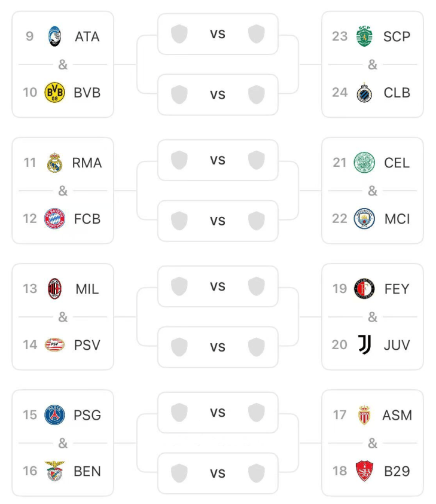Select the Feyenoord club logo
436x504 pixels.
pos(364,289)
